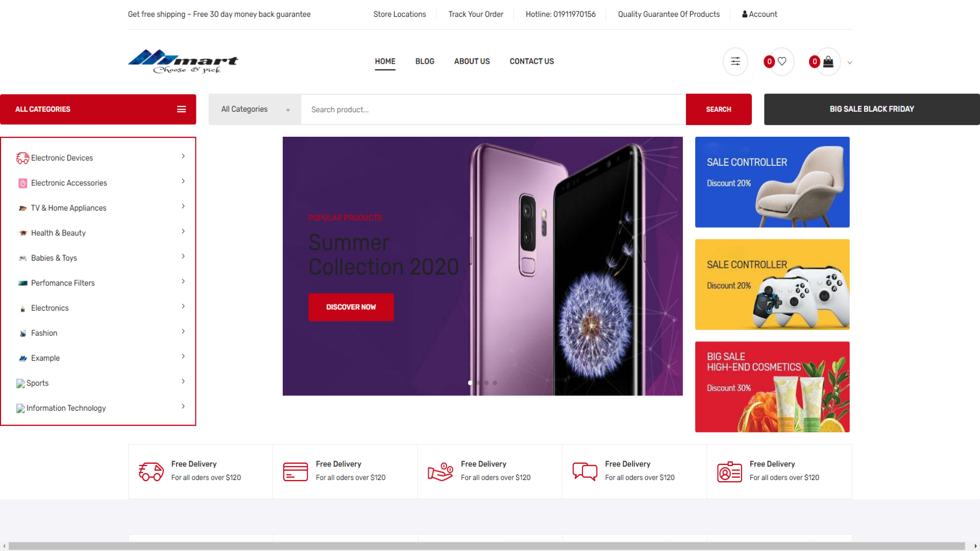
Task: Expand the cart dropdown chevron
Action: 850,63
